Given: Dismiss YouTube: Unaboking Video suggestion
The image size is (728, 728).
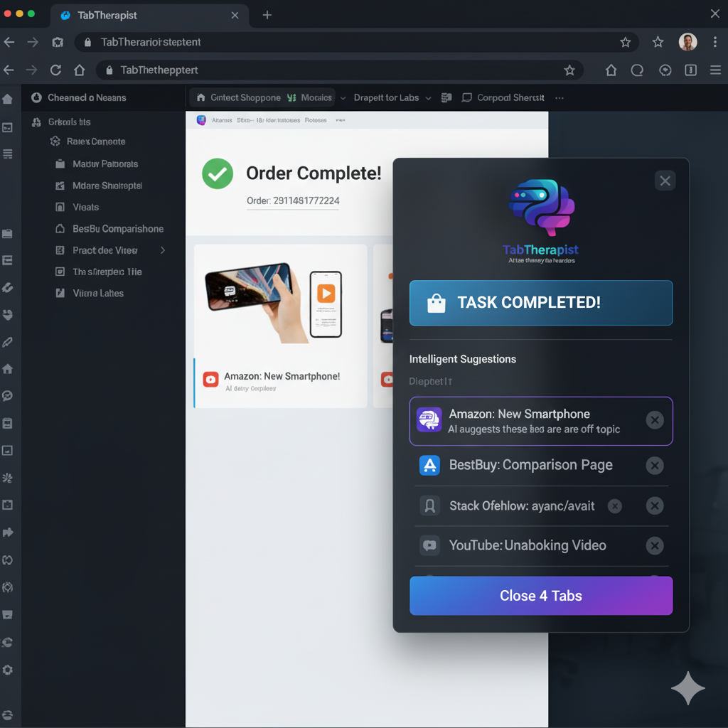Looking at the screenshot, I should [x=655, y=545].
